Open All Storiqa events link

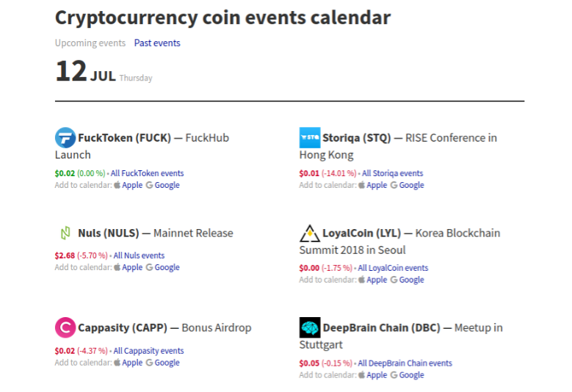pyautogui.click(x=392, y=173)
